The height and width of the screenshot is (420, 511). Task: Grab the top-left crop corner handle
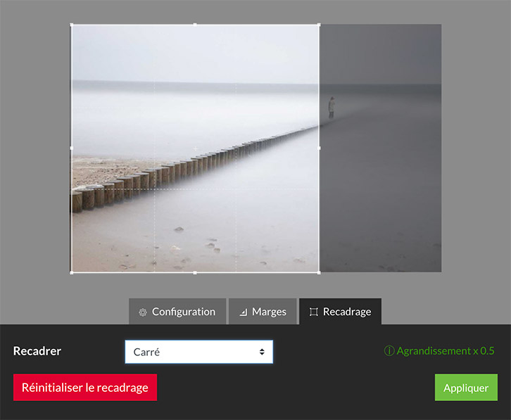(71, 25)
